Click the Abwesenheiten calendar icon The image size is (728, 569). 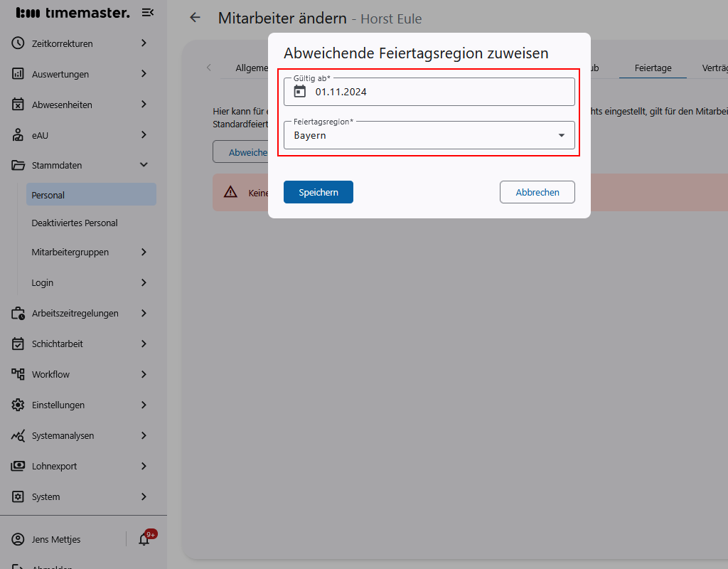(18, 105)
